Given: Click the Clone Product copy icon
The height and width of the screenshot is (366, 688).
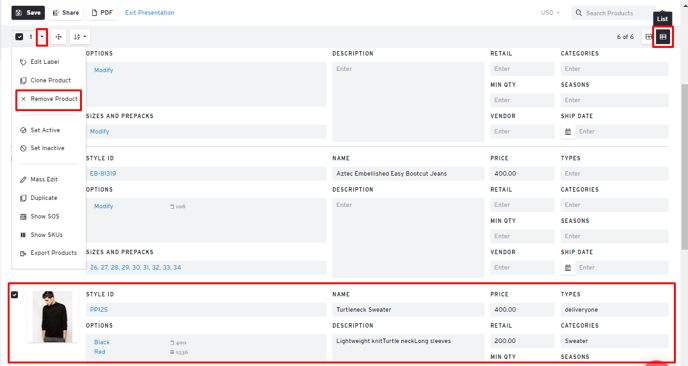Looking at the screenshot, I should pos(23,80).
